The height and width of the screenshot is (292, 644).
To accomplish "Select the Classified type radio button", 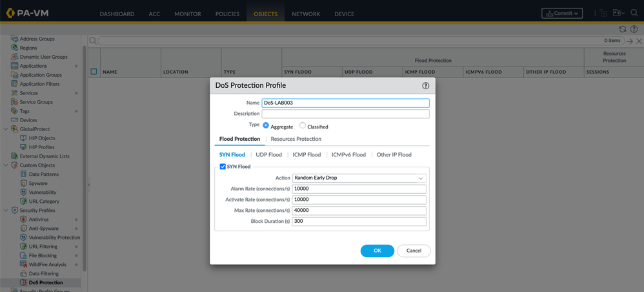I will (x=303, y=126).
